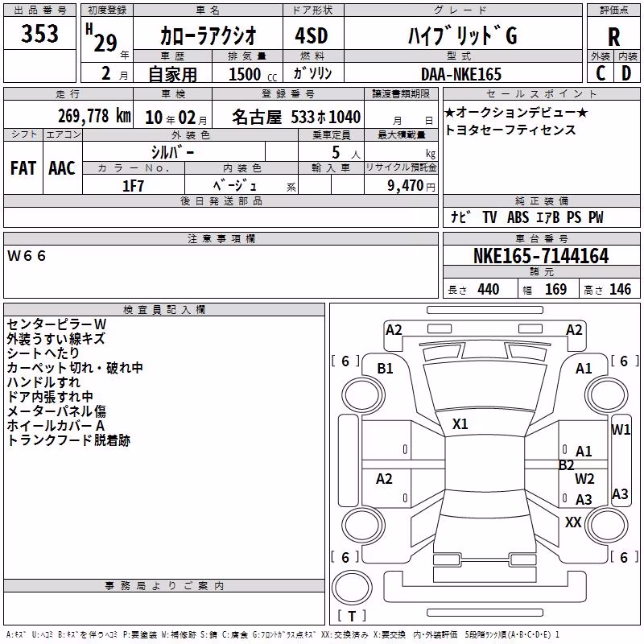
Task: Click the W2 mark on the diagram
Action: [584, 478]
